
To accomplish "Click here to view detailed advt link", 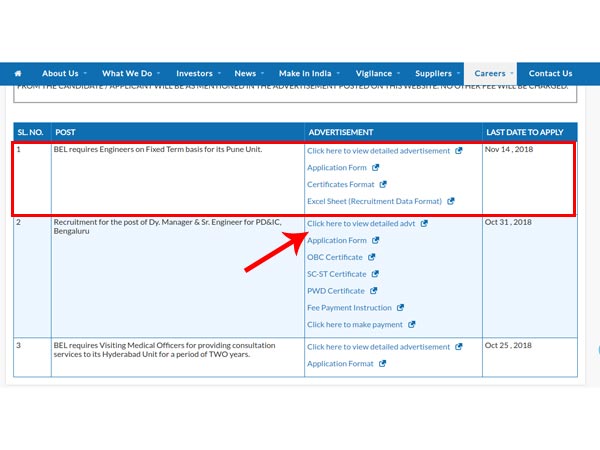I will pyautogui.click(x=361, y=223).
